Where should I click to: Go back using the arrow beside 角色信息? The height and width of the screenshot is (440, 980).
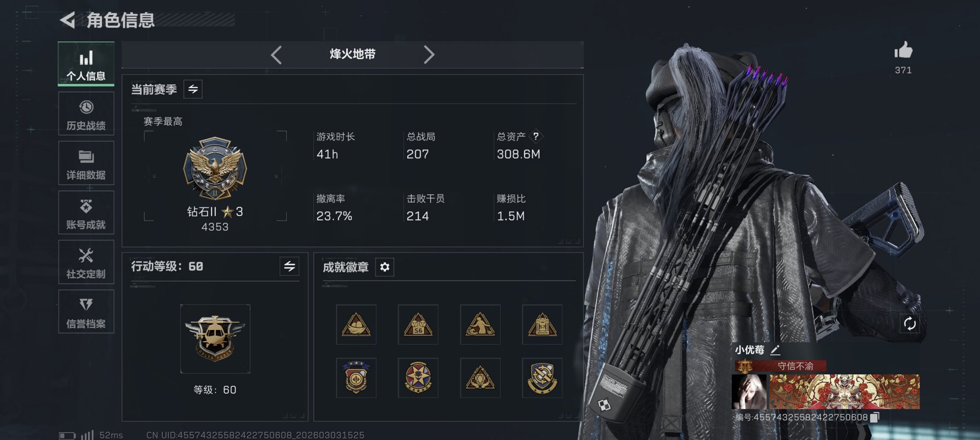68,20
